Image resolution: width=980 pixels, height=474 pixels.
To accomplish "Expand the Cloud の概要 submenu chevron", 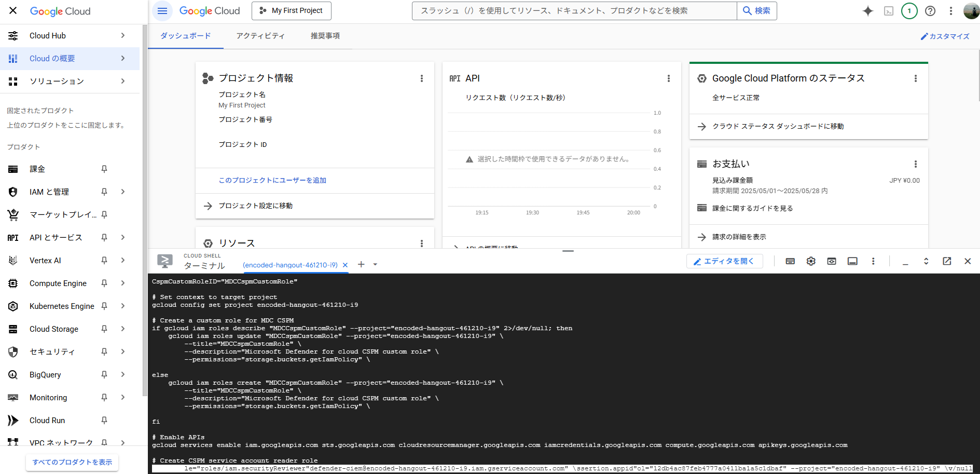I will [x=123, y=58].
